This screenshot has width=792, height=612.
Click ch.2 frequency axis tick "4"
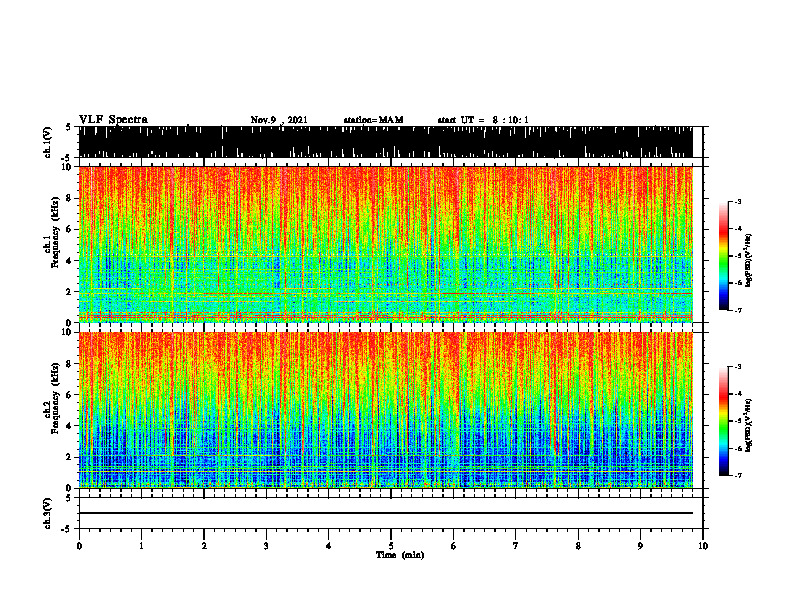pos(70,426)
